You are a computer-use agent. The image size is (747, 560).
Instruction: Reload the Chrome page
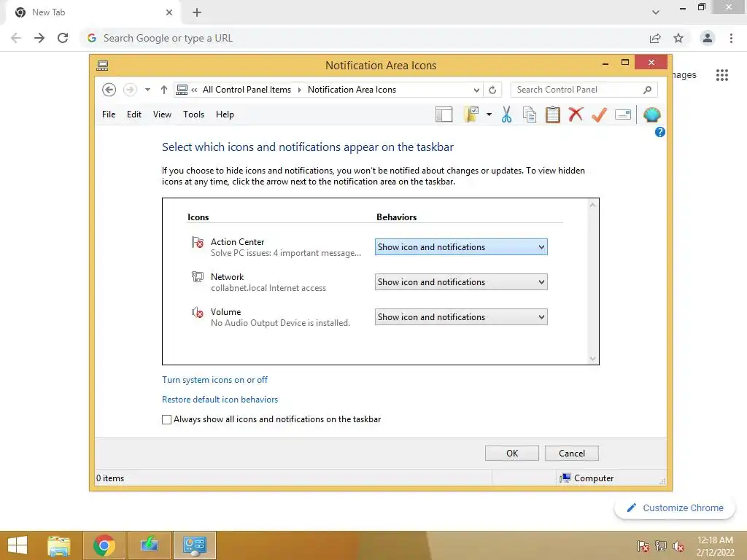(x=63, y=38)
